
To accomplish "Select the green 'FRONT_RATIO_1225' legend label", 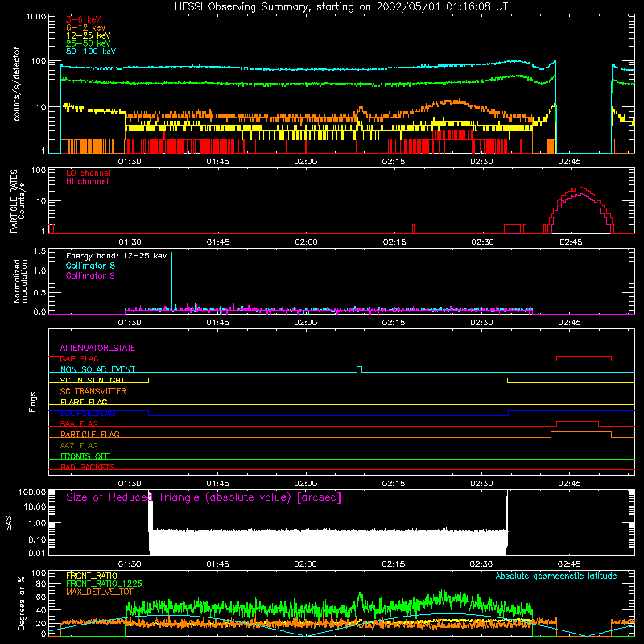I will [104, 584].
